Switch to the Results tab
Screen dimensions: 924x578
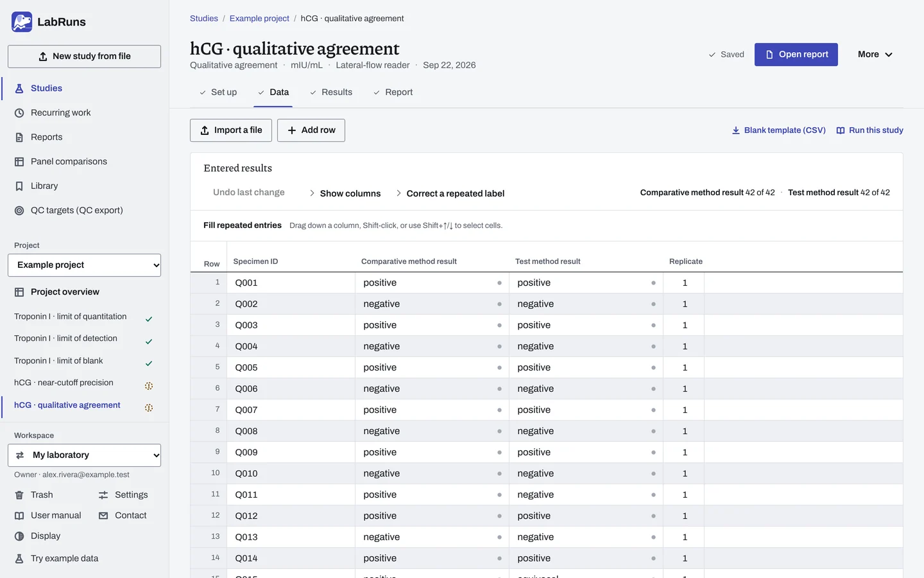(331, 92)
